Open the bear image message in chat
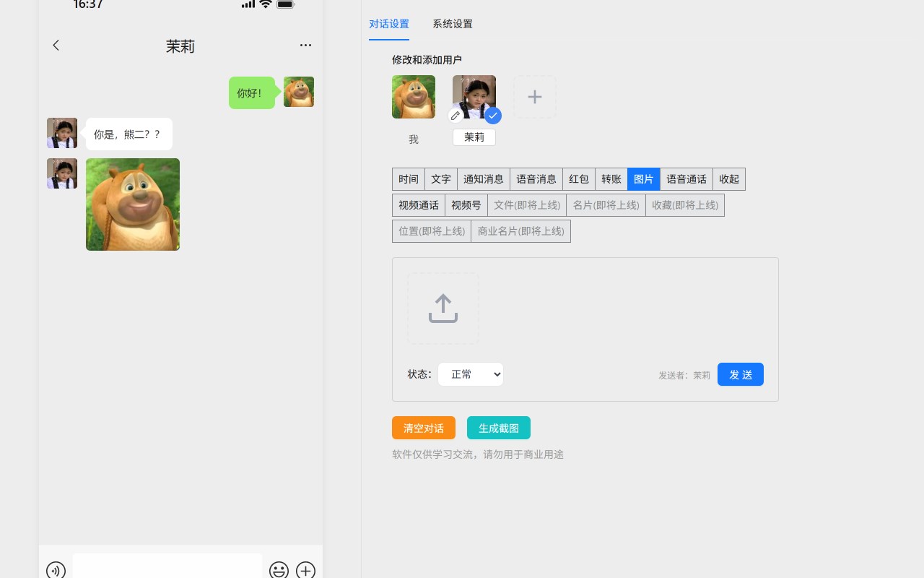924x578 pixels. 133,204
